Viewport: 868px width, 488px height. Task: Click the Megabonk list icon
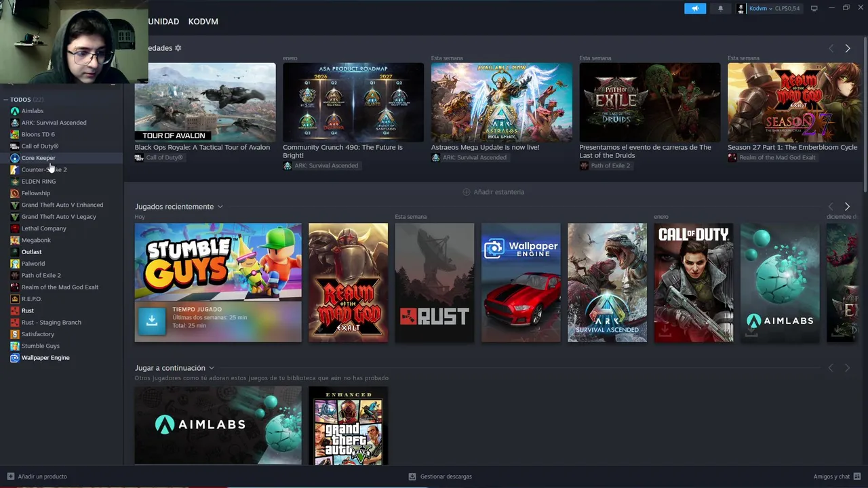coord(15,240)
